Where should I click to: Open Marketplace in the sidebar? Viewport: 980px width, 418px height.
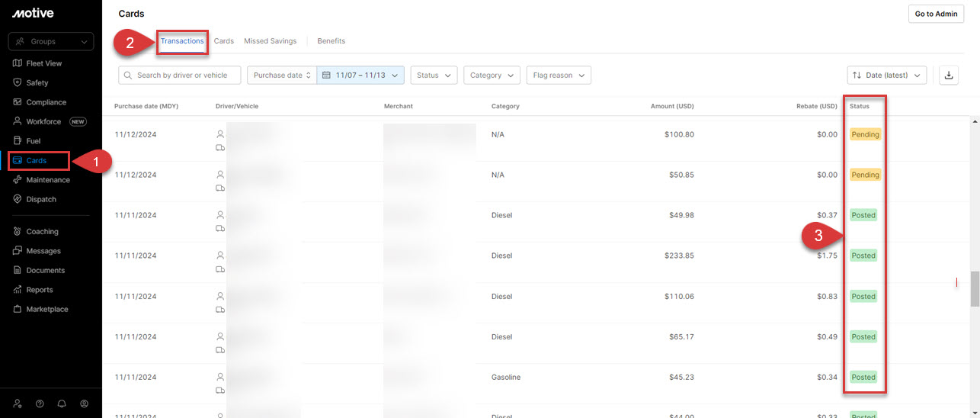click(x=47, y=309)
